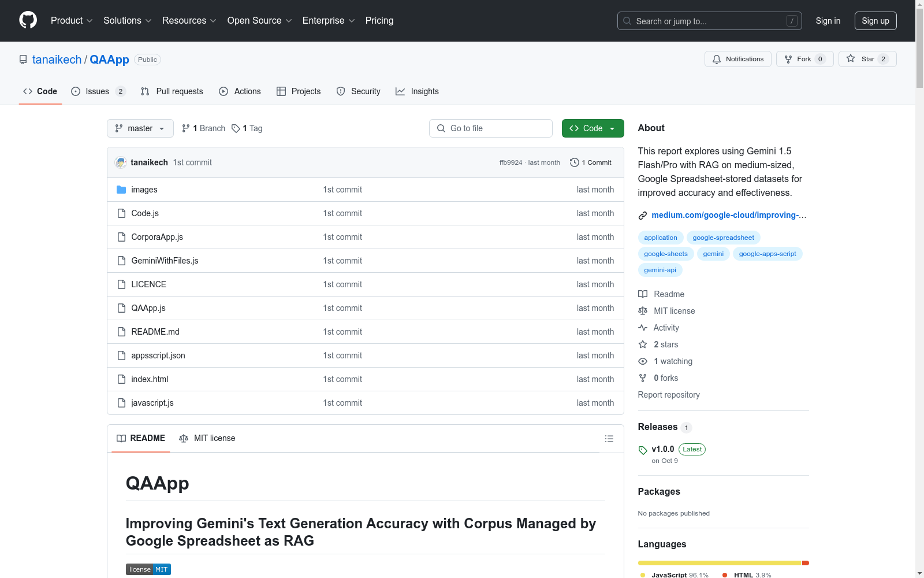Viewport: 924px width, 578px height.
Task: Open the CorporaApp.js file
Action: pos(157,237)
